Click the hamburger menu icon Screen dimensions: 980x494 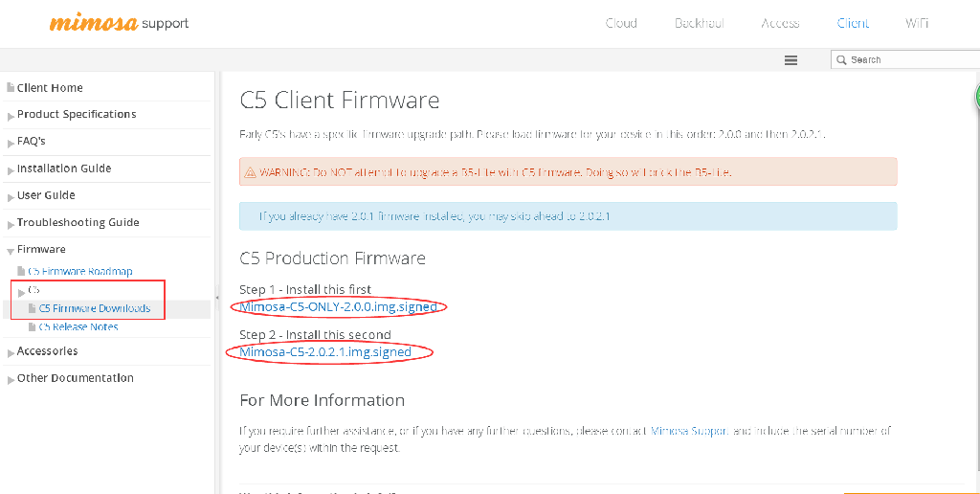(x=791, y=60)
